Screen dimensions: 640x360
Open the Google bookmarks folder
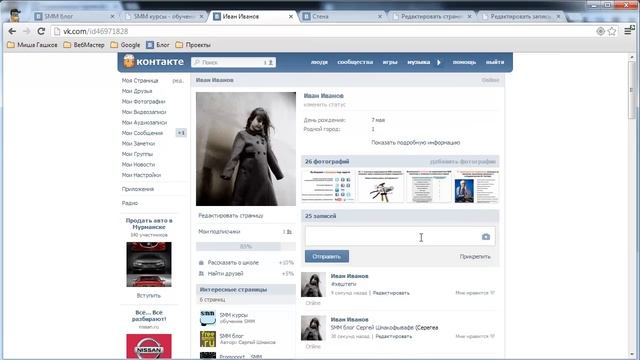point(125,45)
